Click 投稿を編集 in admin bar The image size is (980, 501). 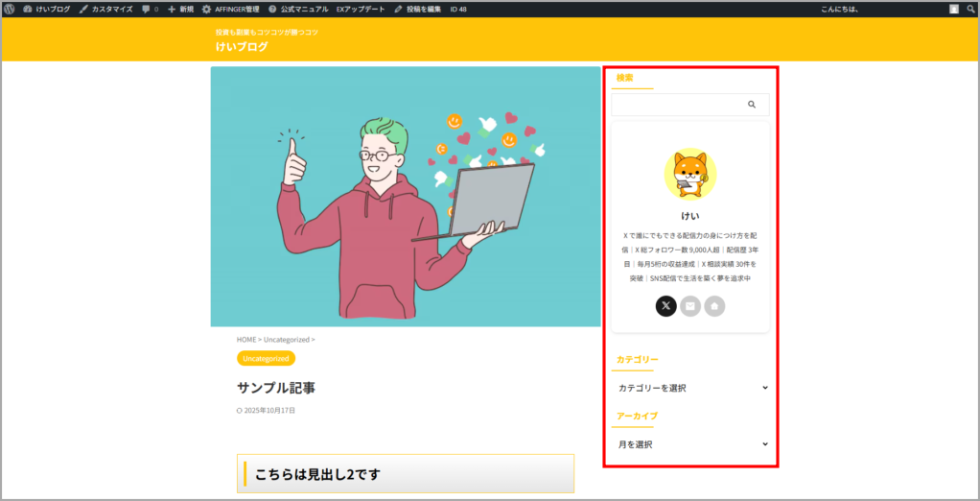click(x=418, y=9)
